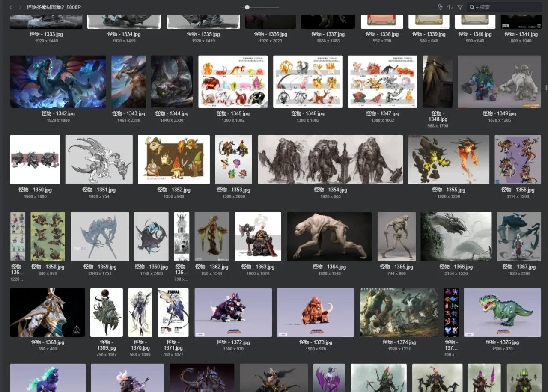The height and width of the screenshot is (392, 548).
Task: Click the dimensions text 2048 x 1751
Action: [x=100, y=273]
